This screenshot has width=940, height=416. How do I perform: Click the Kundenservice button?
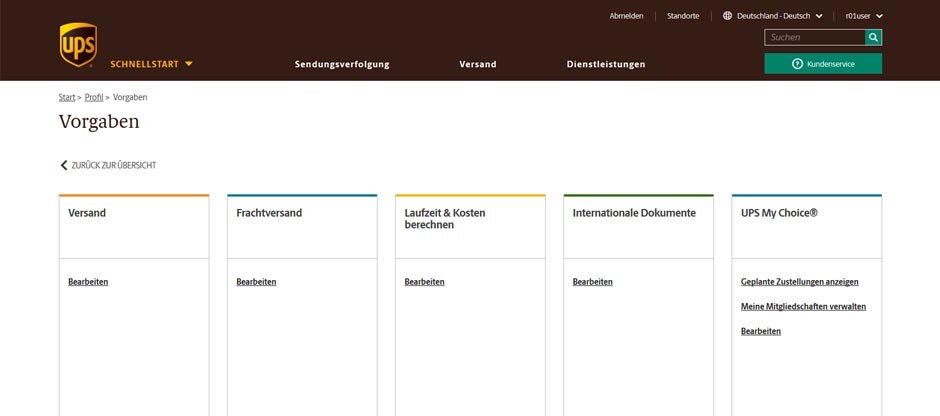(823, 64)
